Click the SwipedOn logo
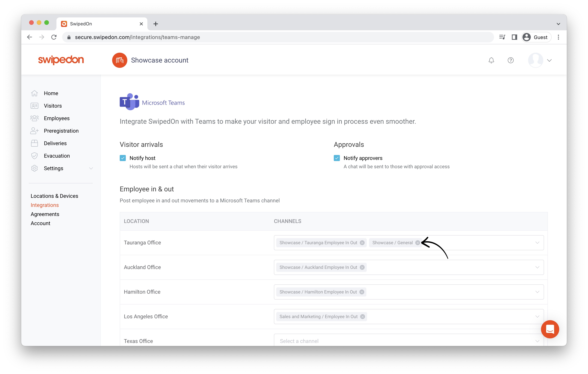 pos(61,60)
